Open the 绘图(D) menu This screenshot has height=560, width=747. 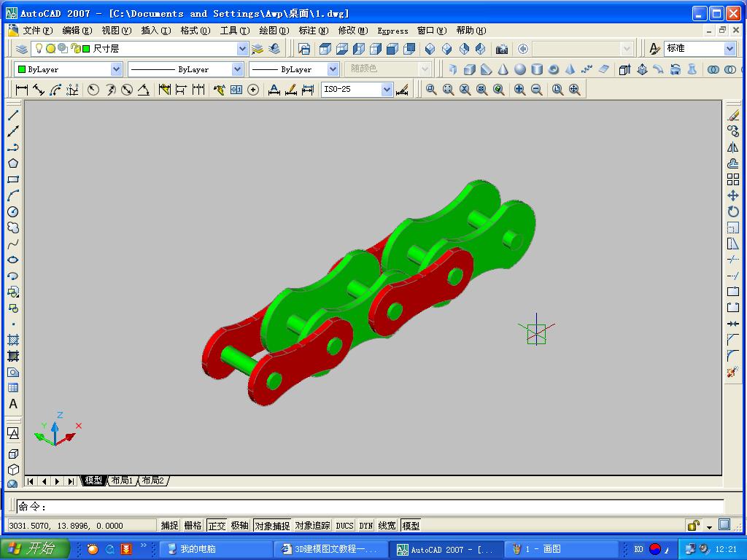(x=274, y=31)
